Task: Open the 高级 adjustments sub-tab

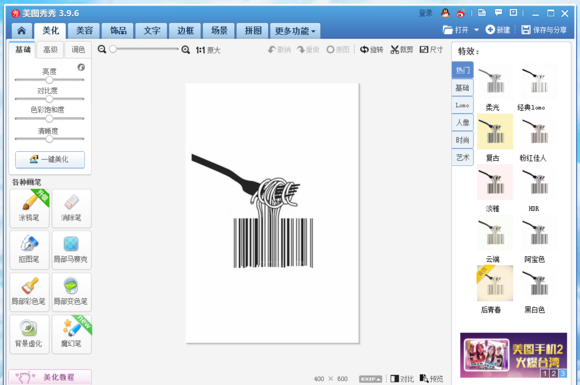Action: coord(50,50)
